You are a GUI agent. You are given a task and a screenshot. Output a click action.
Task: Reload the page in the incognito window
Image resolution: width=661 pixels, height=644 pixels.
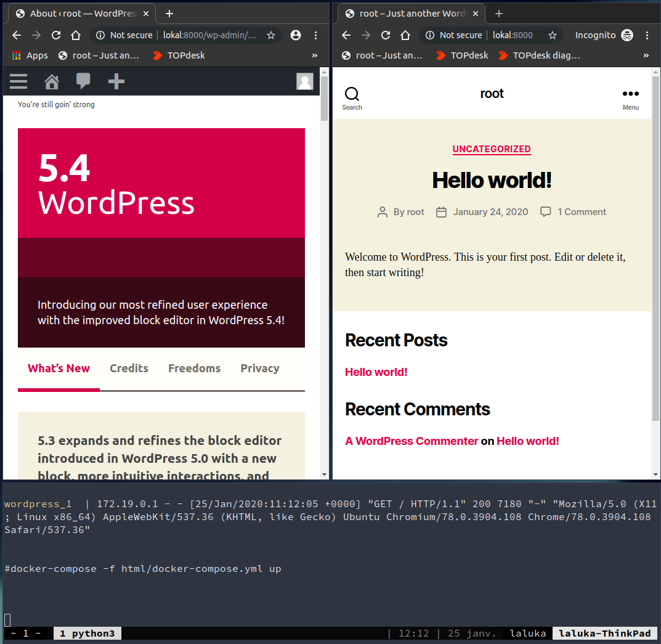(x=386, y=35)
